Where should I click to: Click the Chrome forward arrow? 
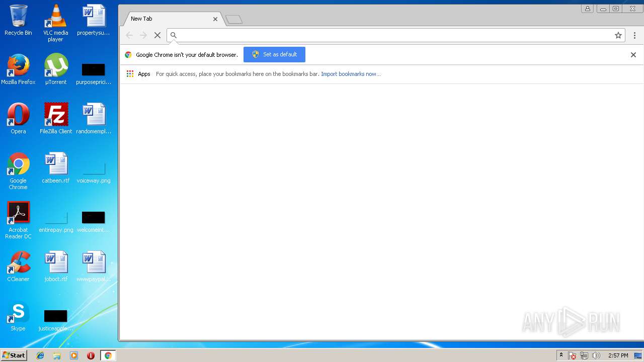coord(143,35)
